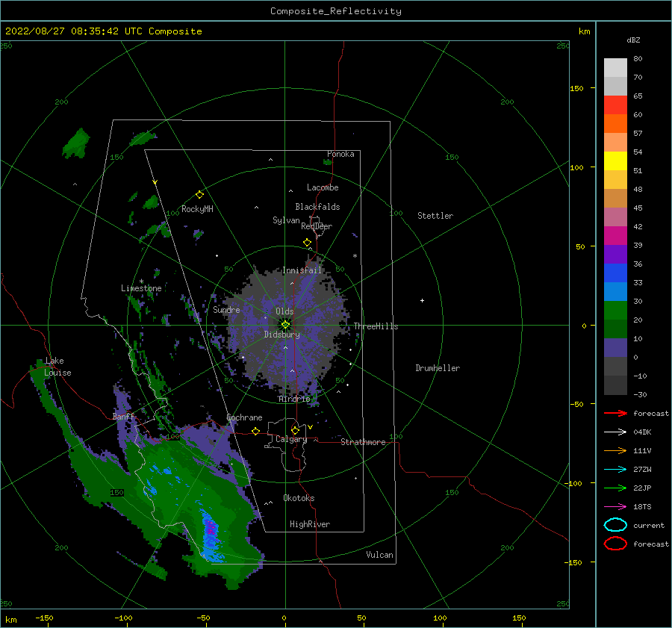Click the Lacombe city label
672x628 pixels.
click(x=323, y=187)
